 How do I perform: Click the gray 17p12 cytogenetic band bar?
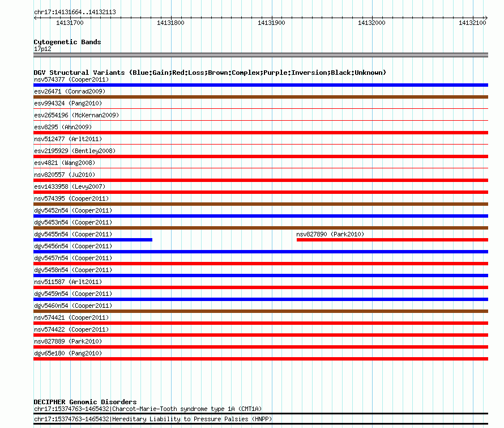tap(260, 55)
